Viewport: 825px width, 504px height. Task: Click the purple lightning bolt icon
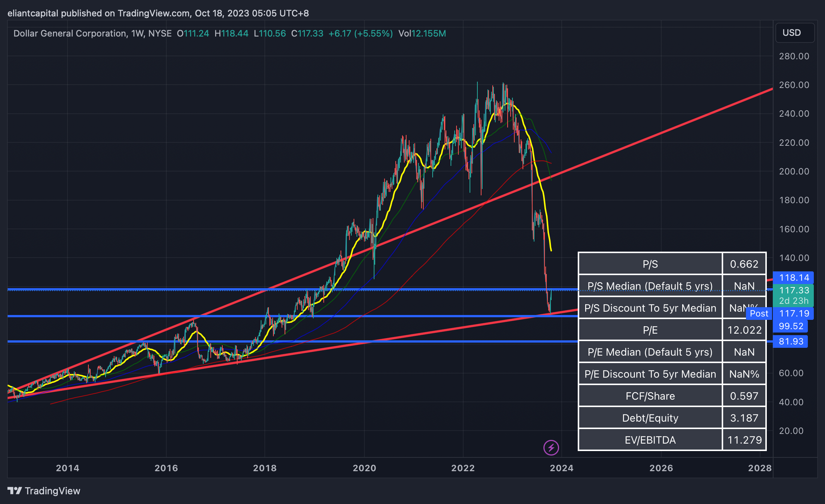[x=551, y=447]
